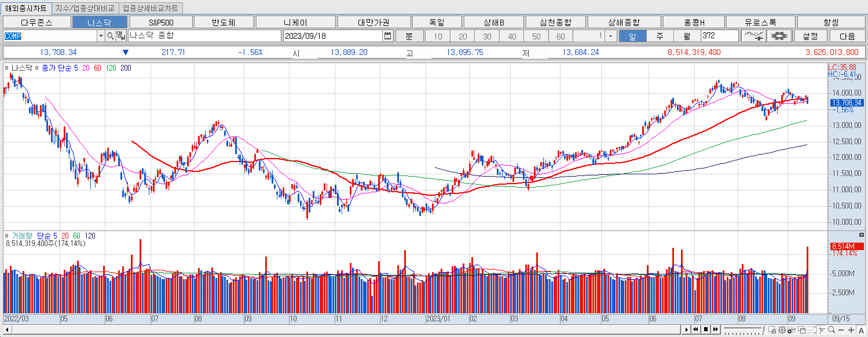Click the 다음 next button
Screen dimensions: 868x337
[x=847, y=36]
